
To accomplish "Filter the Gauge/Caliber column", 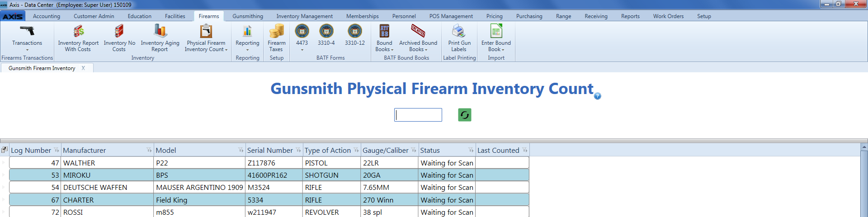I will click(x=414, y=150).
